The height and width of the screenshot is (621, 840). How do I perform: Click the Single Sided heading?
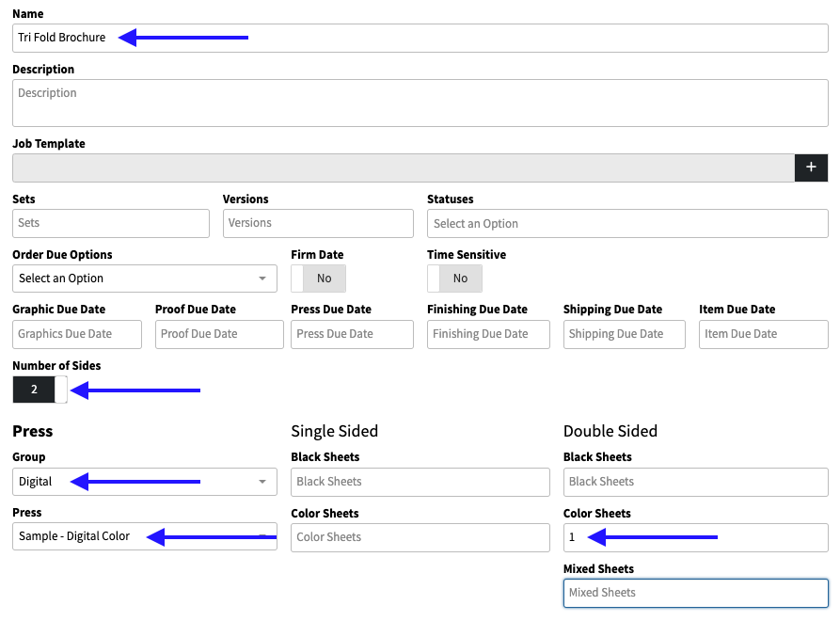coord(334,431)
